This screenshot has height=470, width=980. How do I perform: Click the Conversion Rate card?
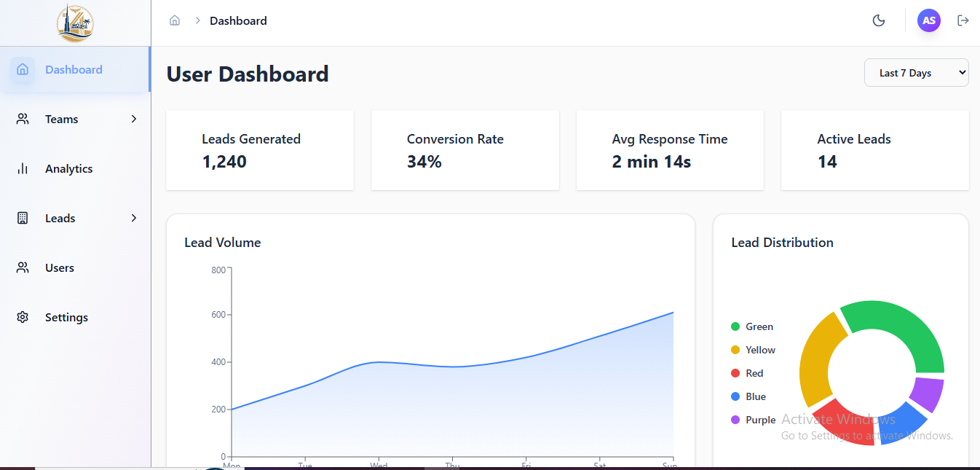point(465,151)
